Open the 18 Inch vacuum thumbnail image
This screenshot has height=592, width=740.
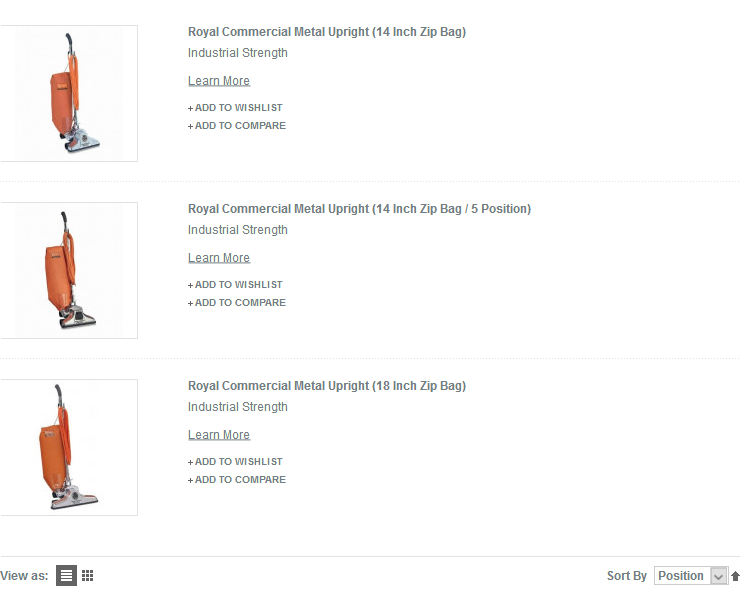coord(69,448)
